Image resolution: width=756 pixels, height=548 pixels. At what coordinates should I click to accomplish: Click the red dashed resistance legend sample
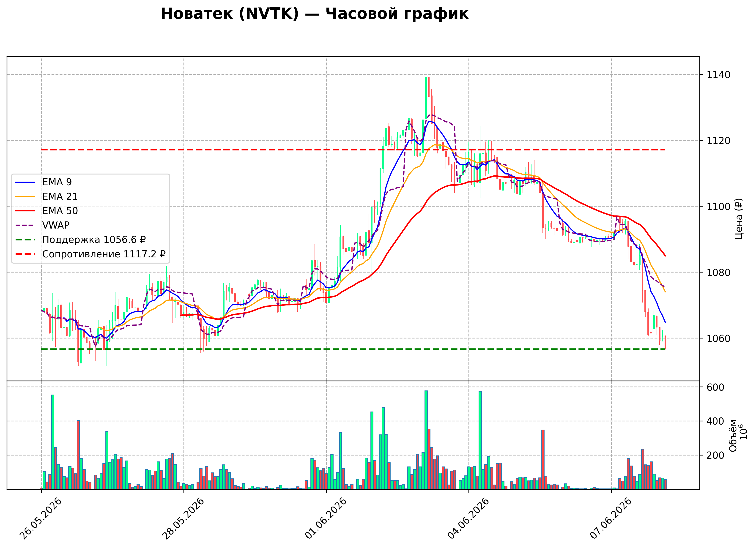[25, 254]
